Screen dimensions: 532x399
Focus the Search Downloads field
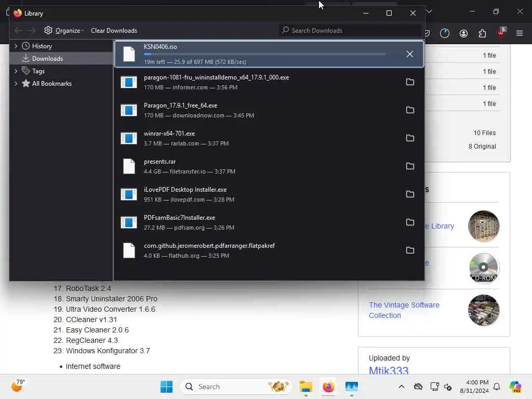pyautogui.click(x=351, y=31)
